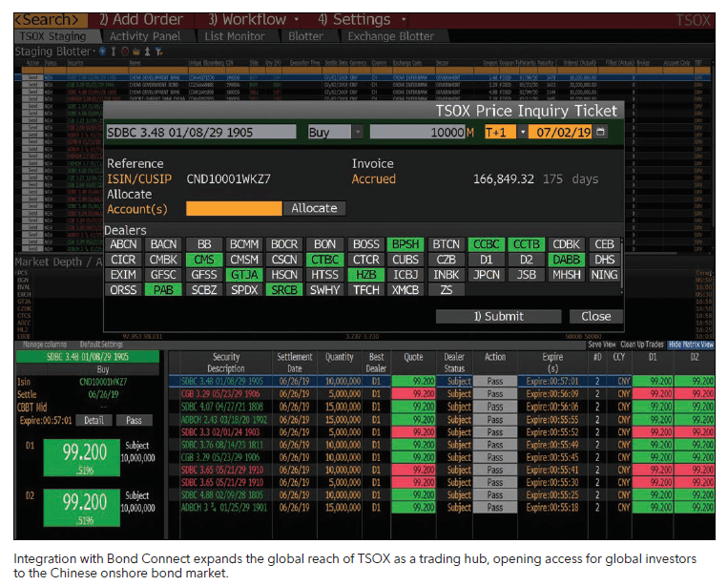
Task: Click the Allocate button
Action: tap(314, 208)
